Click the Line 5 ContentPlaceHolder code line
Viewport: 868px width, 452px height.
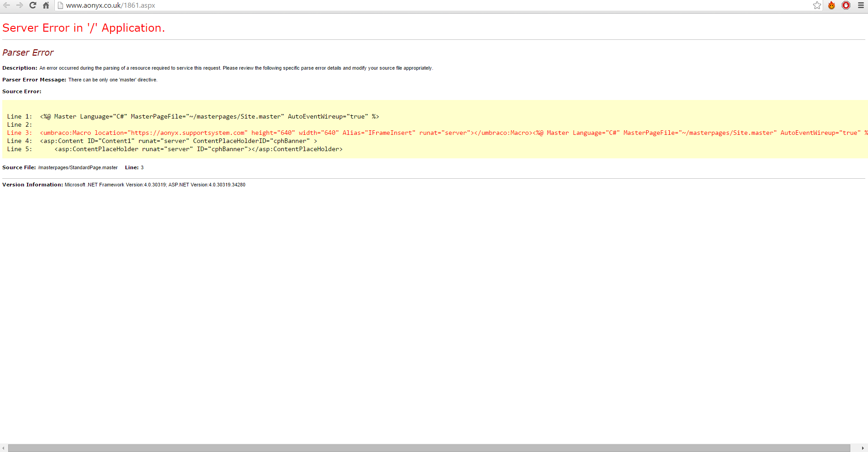[x=198, y=149]
